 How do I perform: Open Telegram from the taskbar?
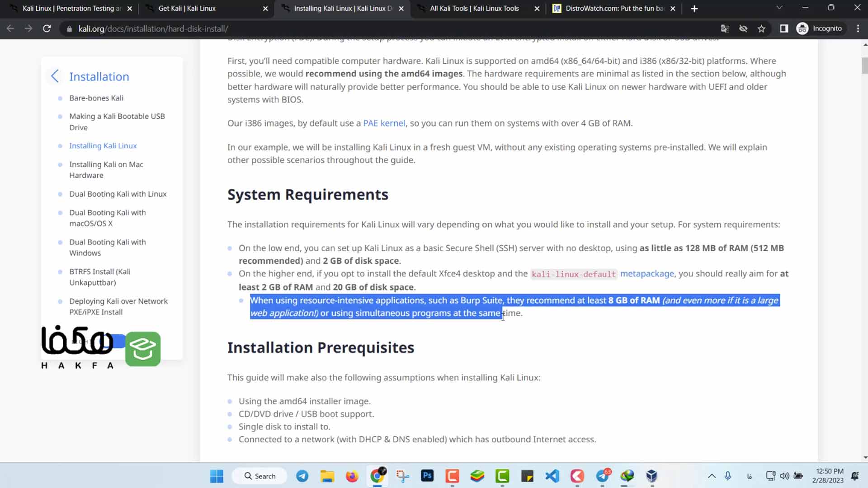(302, 476)
